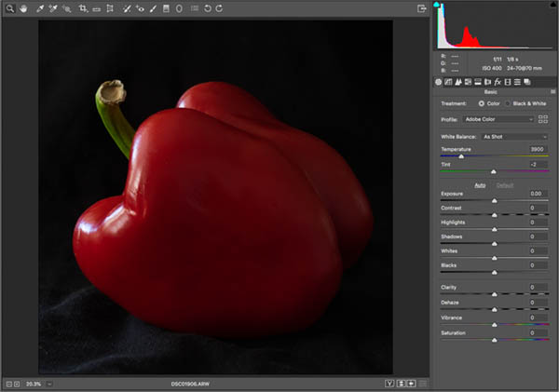Open the White Balance dropdown
The width and height of the screenshot is (559, 392).
pyautogui.click(x=514, y=137)
